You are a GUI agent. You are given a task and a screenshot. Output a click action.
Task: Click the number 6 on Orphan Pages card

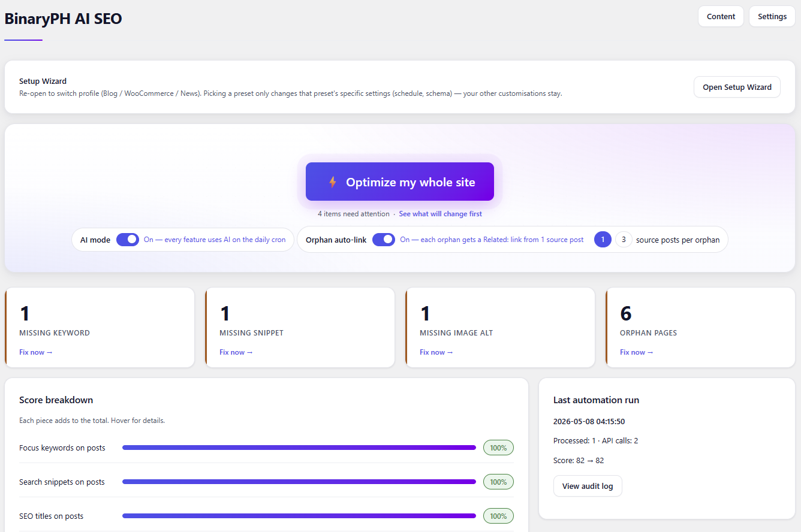coord(626,313)
